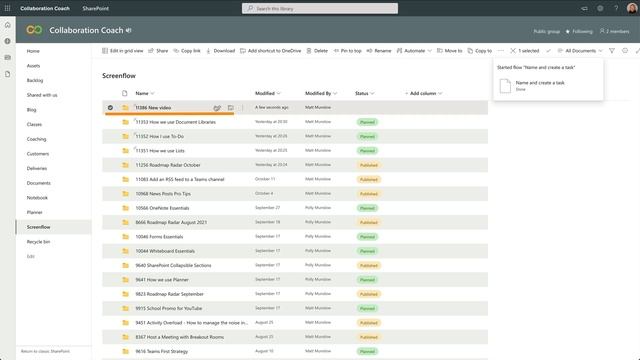640x360 pixels.
Task: Open Assets in site navigation
Action: point(33,66)
